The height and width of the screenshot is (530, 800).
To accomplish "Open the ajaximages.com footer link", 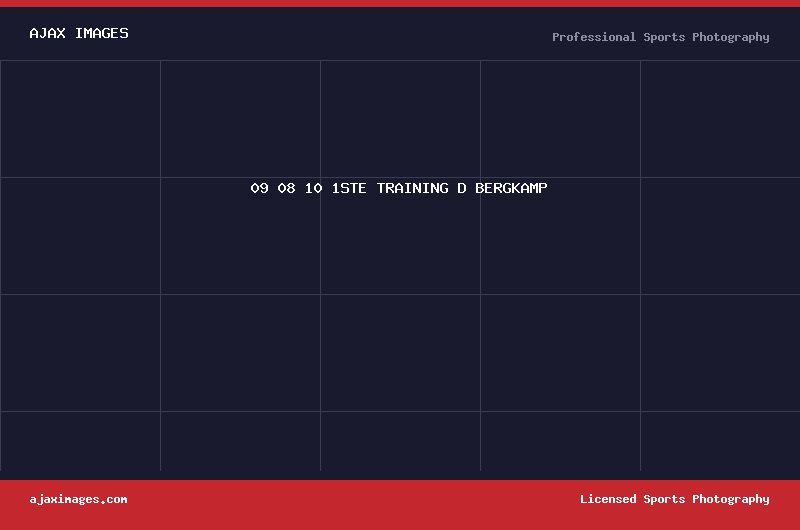I will tap(79, 499).
